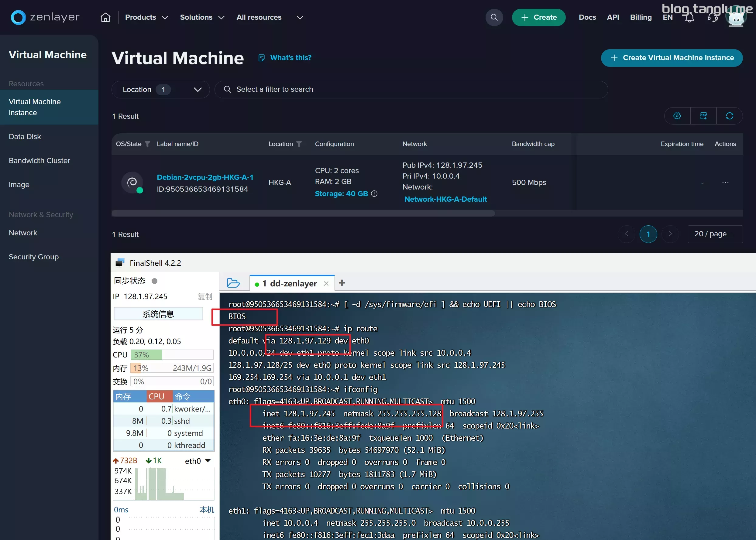The width and height of the screenshot is (756, 540).
Task: Switch language with the EN selector
Action: coord(668,17)
